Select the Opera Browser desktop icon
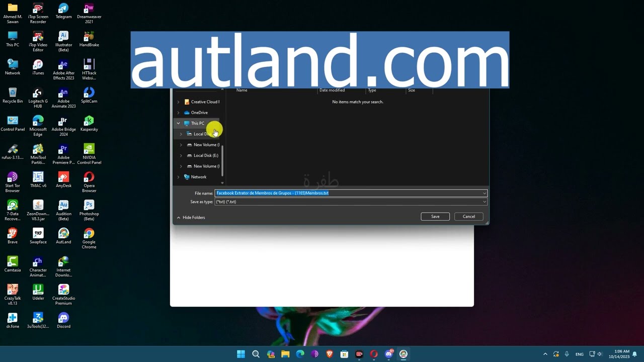The height and width of the screenshot is (362, 644). pos(89,183)
